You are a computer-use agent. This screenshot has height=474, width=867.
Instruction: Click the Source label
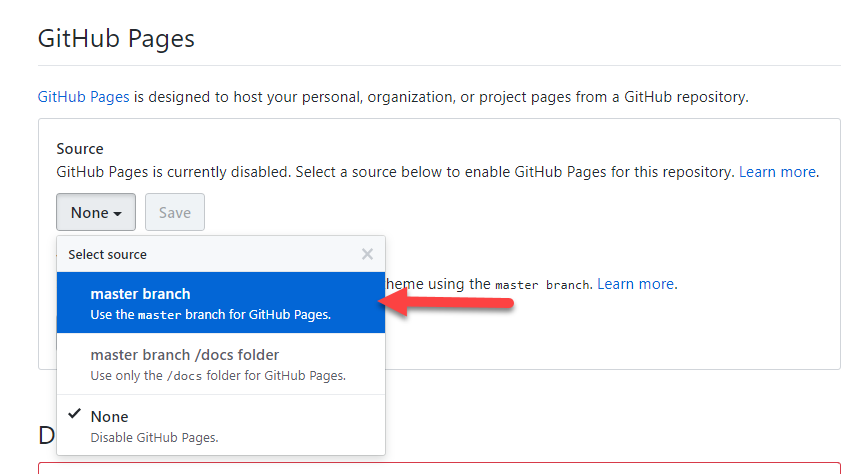coord(80,149)
